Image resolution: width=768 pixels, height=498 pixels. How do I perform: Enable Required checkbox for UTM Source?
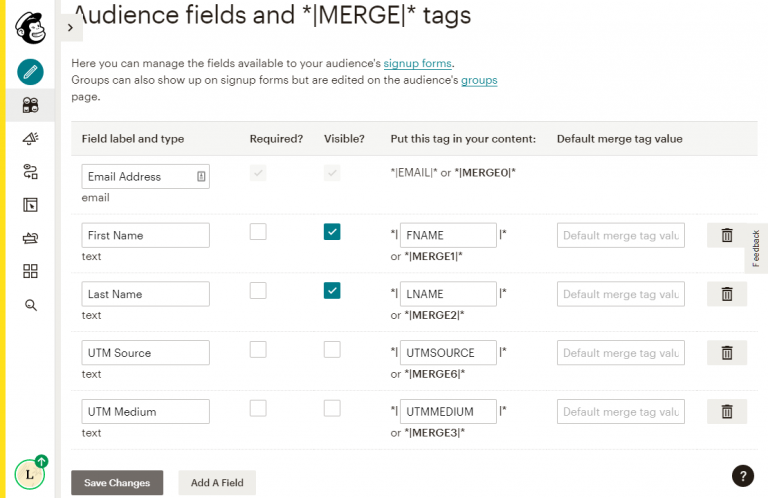(258, 349)
